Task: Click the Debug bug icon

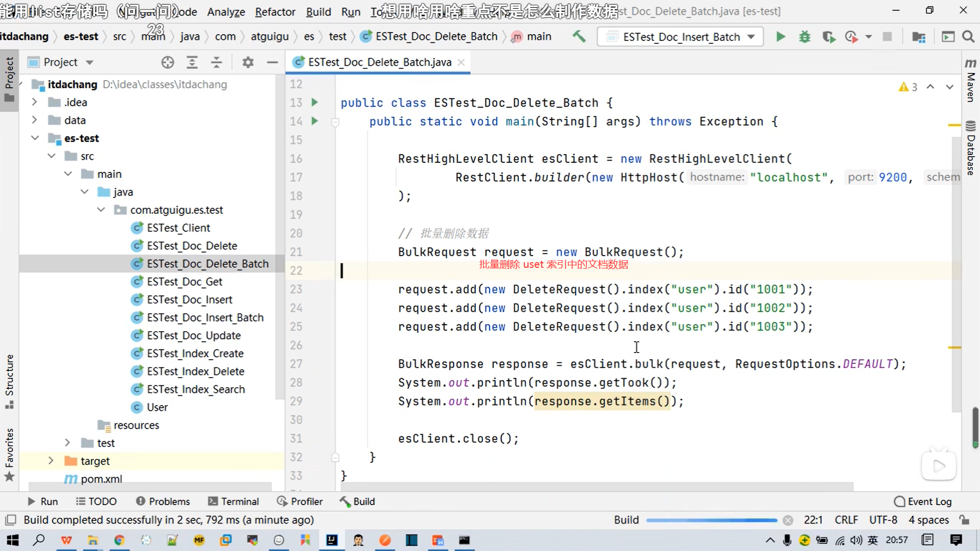Action: click(x=805, y=37)
